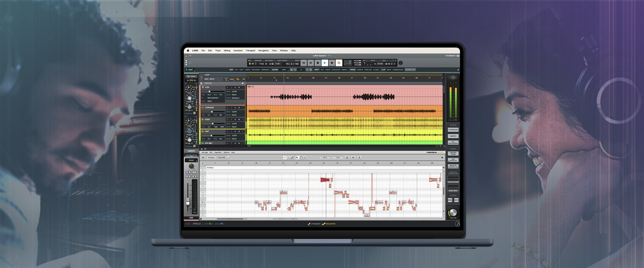Click the CONSOLIDATE clip button
This screenshot has height=268, width=644.
[x=398, y=70]
